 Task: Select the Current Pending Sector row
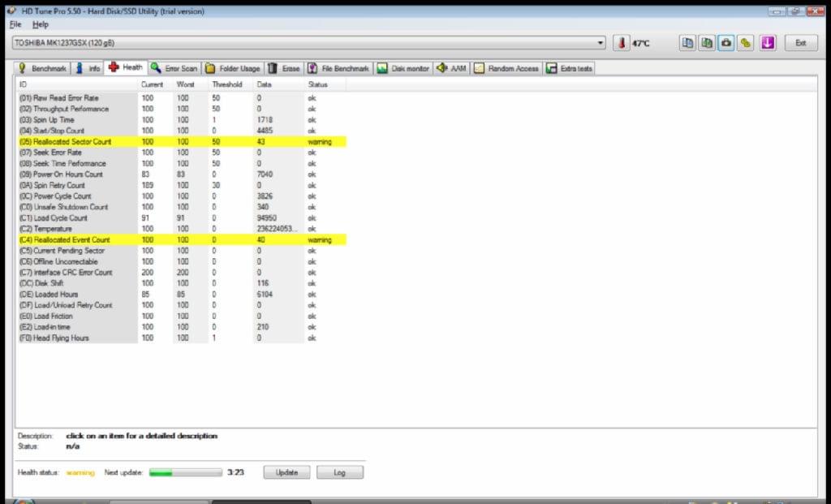(182, 251)
